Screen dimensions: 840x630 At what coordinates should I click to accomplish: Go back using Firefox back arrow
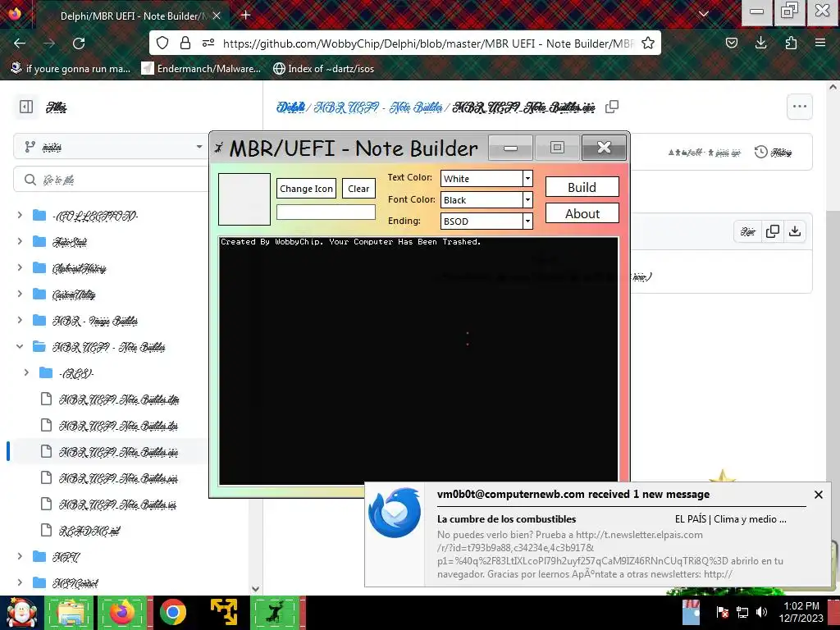click(x=20, y=43)
